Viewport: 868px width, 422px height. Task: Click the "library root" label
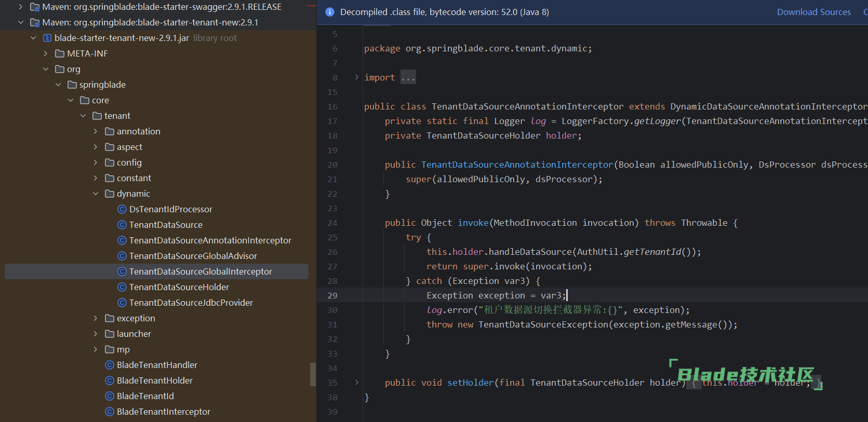[215, 38]
